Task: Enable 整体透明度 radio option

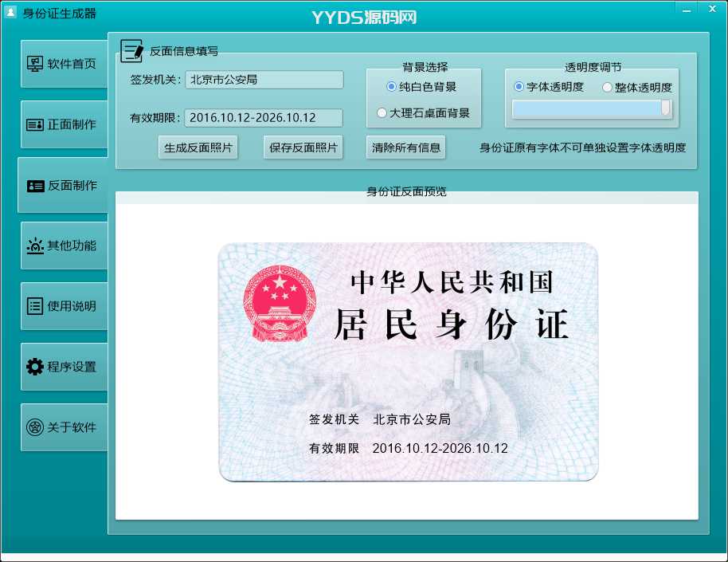Action: point(607,88)
